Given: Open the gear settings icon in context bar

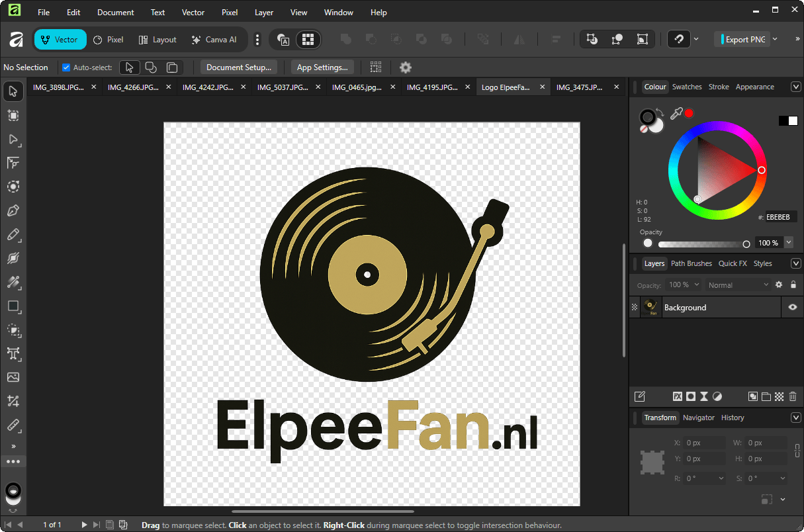Looking at the screenshot, I should (x=406, y=67).
